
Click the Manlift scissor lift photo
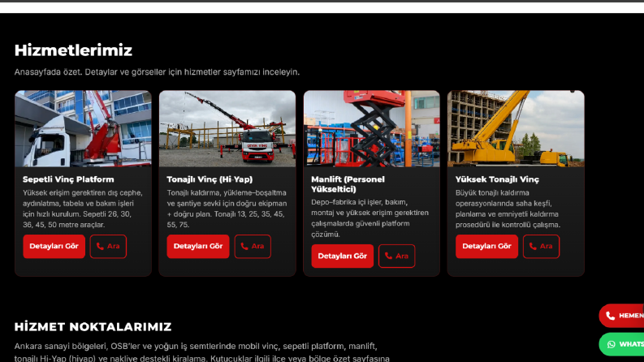pyautogui.click(x=372, y=128)
